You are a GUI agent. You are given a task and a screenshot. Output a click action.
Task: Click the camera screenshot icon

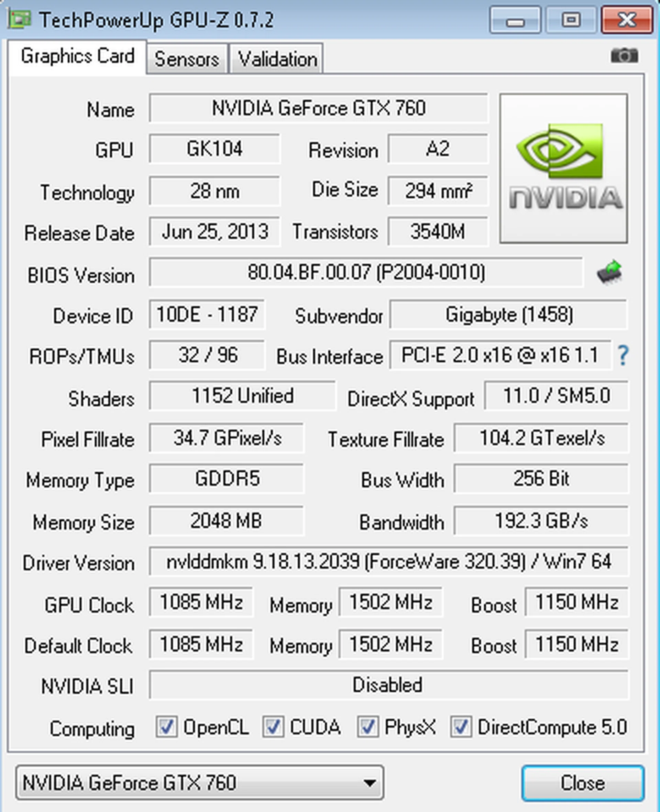(624, 56)
